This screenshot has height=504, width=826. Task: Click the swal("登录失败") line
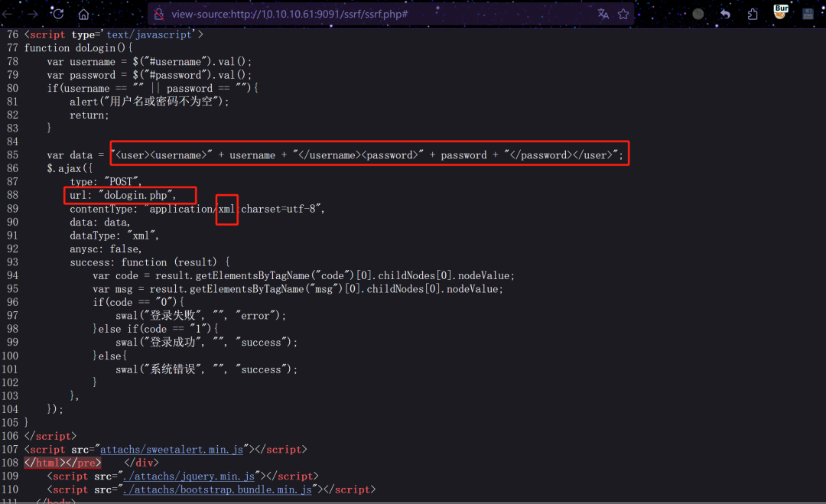point(200,315)
